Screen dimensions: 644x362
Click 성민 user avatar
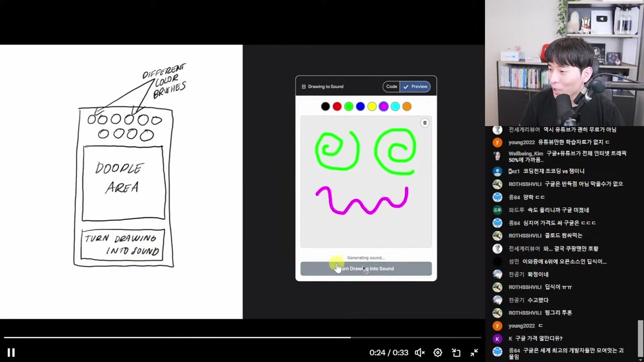[x=497, y=261]
